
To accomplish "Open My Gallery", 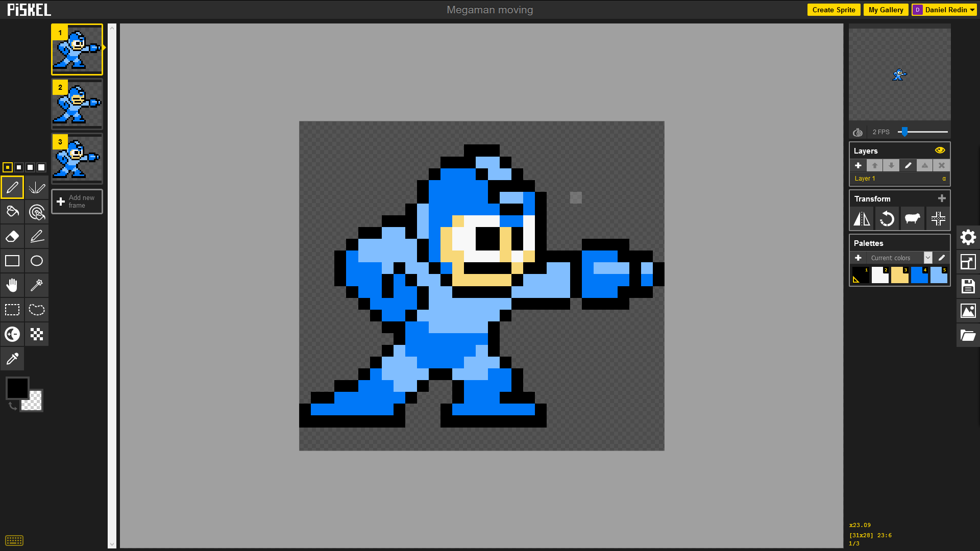I will 886,10.
